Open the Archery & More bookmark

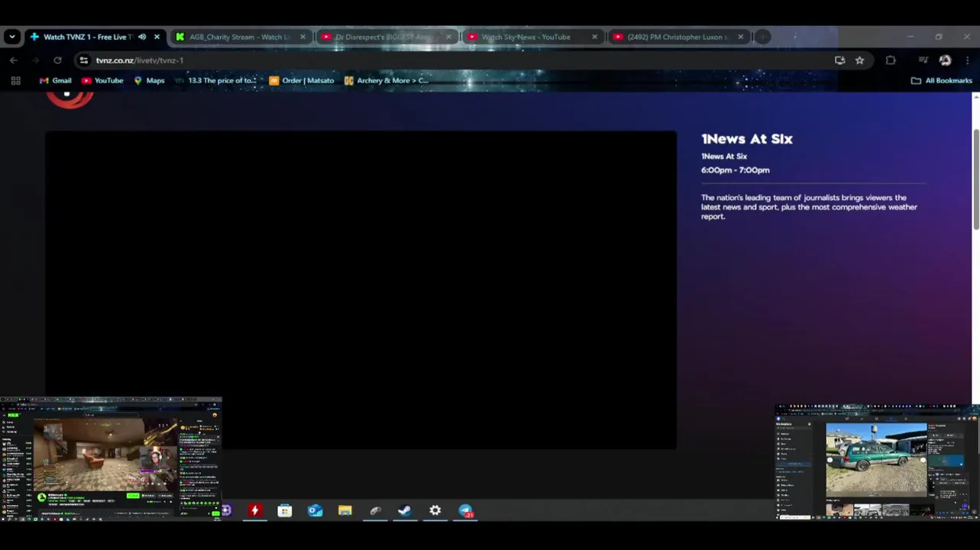[x=387, y=80]
